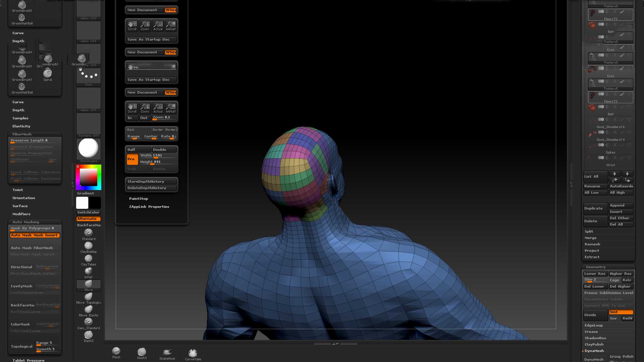The image size is (644, 362).
Task: Toggle the Alternate color button
Action: point(89,219)
